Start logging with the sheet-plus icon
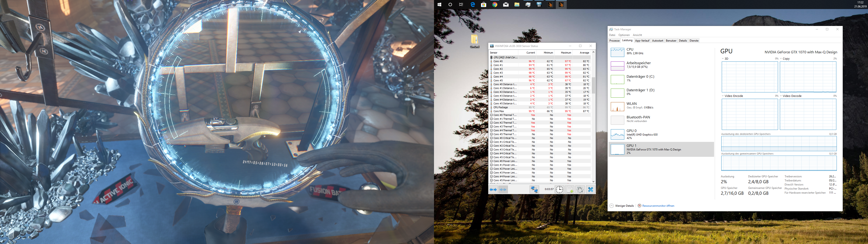This screenshot has height=244, width=868. tap(570, 190)
